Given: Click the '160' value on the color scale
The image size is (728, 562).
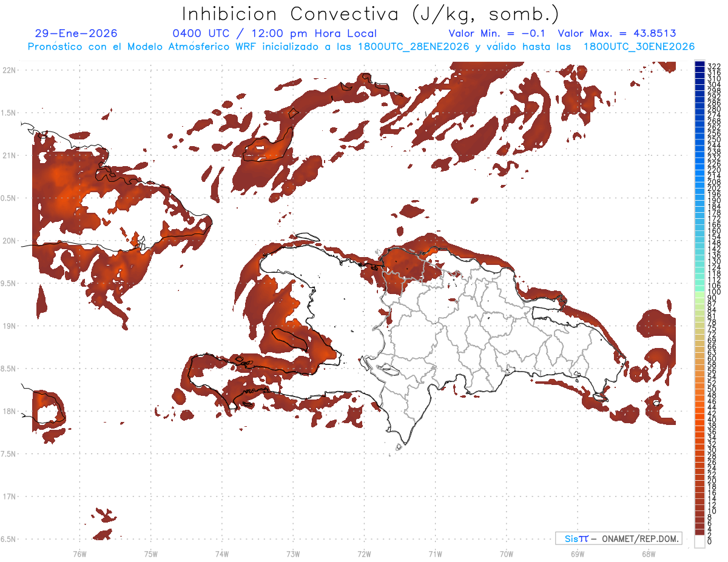Looking at the screenshot, I should point(714,231).
